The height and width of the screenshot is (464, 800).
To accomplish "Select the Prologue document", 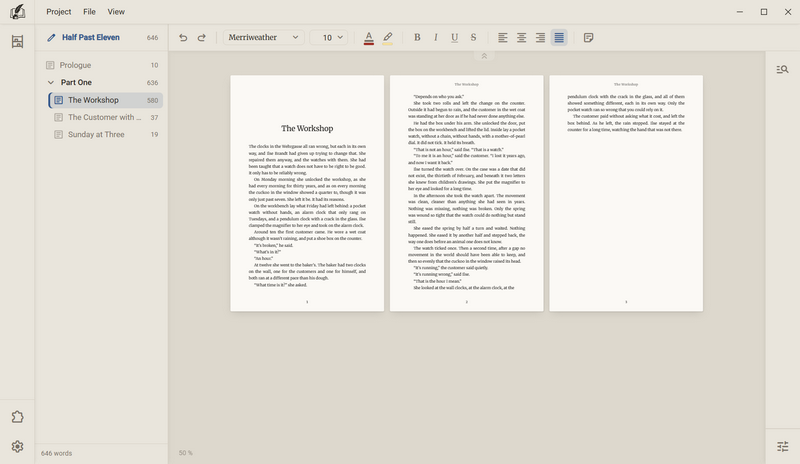I will 102,65.
